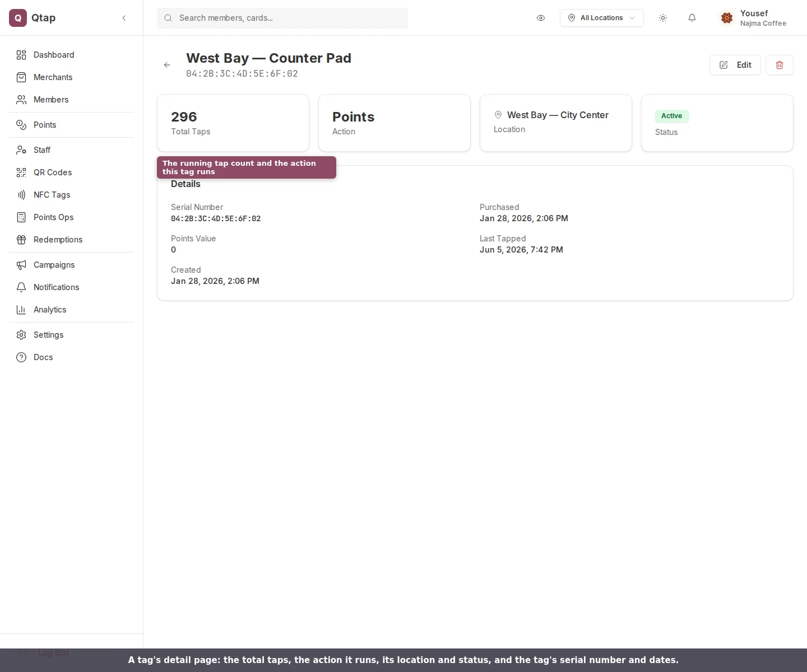Image resolution: width=807 pixels, height=672 pixels.
Task: Click the Points Ops calculator icon
Action: (21, 217)
